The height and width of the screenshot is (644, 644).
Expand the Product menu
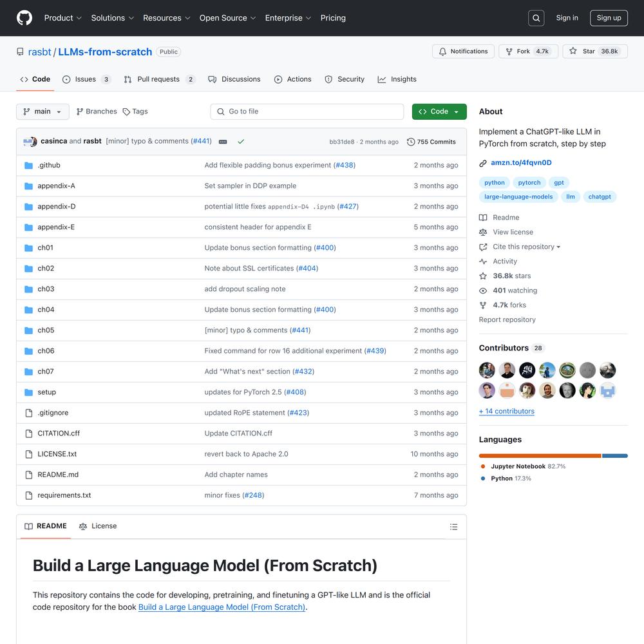[x=63, y=18]
